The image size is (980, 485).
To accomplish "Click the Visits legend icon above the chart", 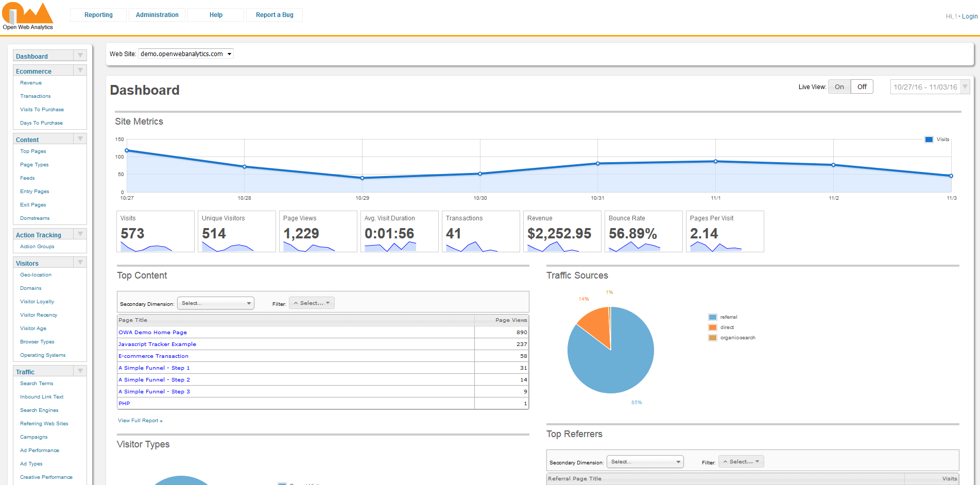I will tap(928, 139).
